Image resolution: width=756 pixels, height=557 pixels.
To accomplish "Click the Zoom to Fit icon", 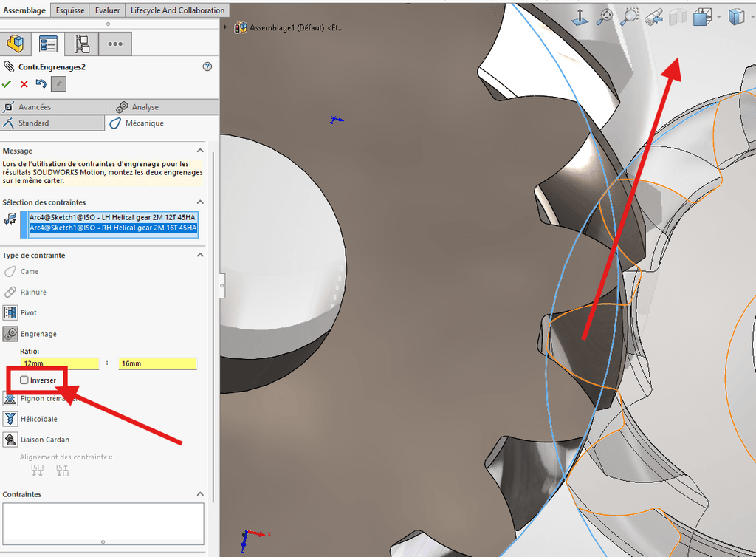I will pos(604,17).
